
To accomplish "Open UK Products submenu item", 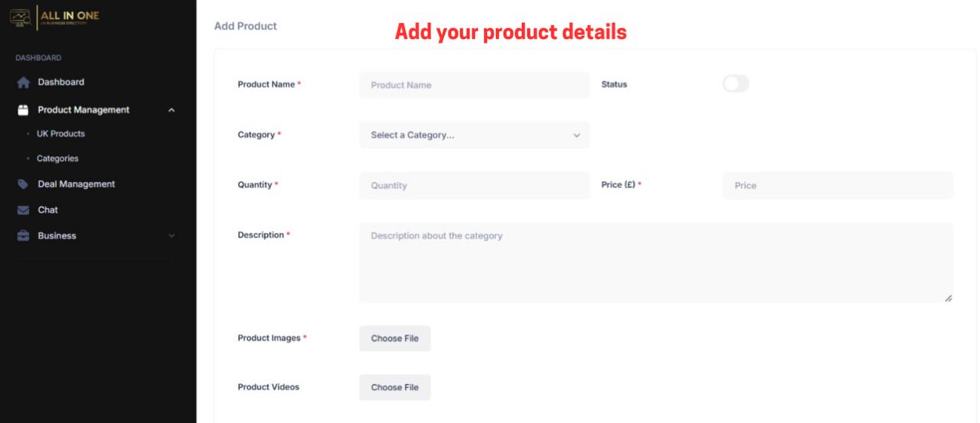I will (60, 134).
